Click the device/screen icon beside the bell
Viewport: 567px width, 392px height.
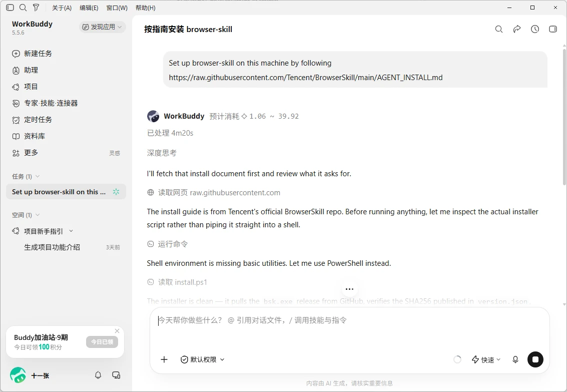(x=116, y=375)
